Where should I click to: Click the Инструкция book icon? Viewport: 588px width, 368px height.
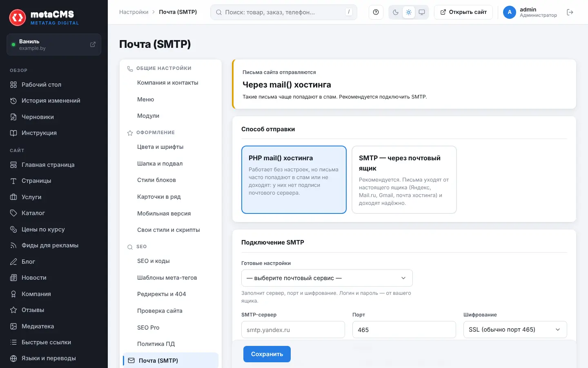tap(13, 133)
